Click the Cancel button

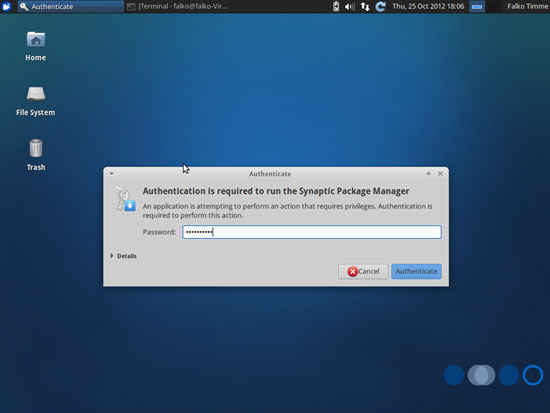[x=363, y=271]
